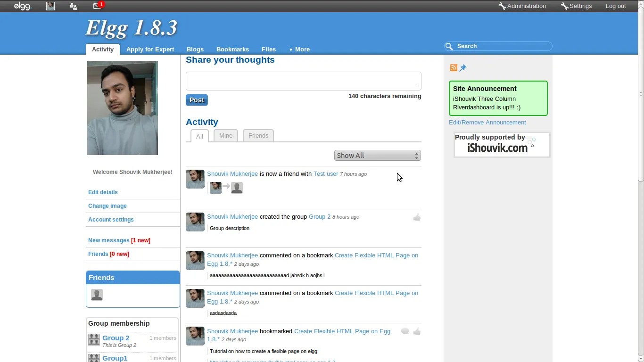Open the Show All filter dropdown
The image size is (644, 362).
(x=377, y=155)
